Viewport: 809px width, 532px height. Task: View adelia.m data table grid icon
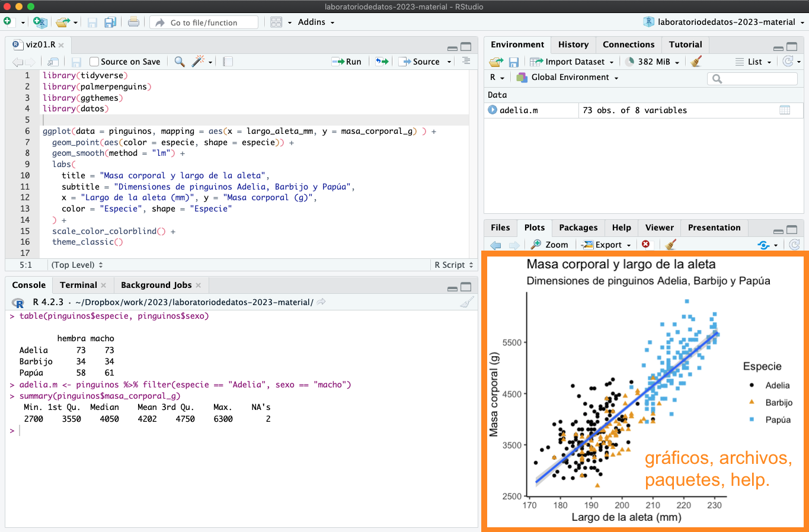coord(785,110)
